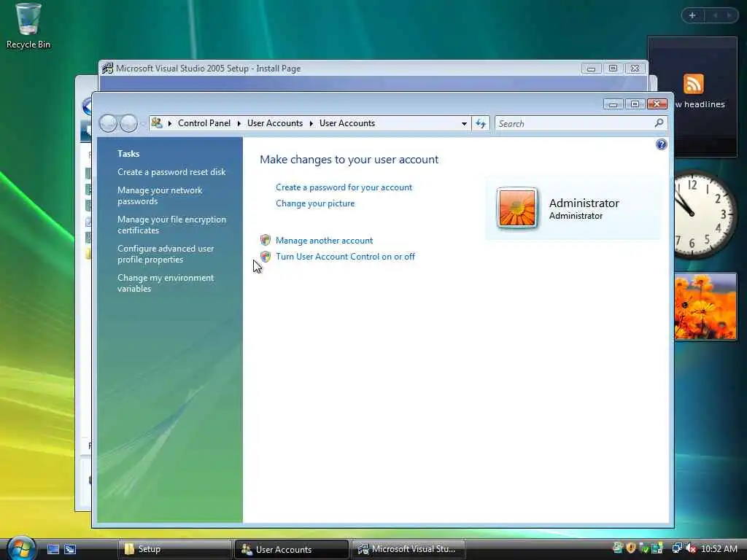Image resolution: width=747 pixels, height=560 pixels.
Task: Click the help question mark icon
Action: coord(661,144)
